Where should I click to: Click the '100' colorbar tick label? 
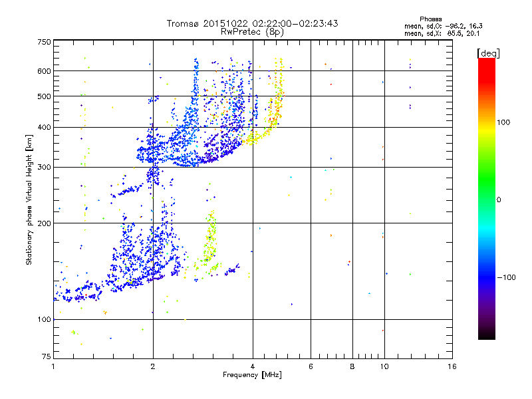(x=503, y=122)
